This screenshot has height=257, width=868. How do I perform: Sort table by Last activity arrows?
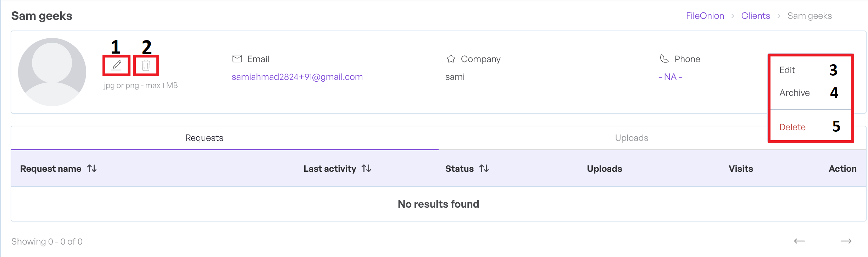click(366, 169)
